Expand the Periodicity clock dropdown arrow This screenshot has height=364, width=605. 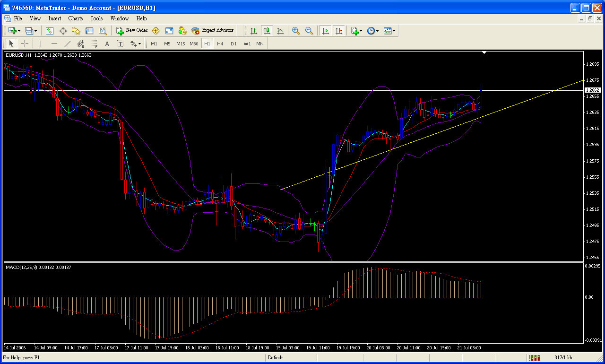coord(377,31)
